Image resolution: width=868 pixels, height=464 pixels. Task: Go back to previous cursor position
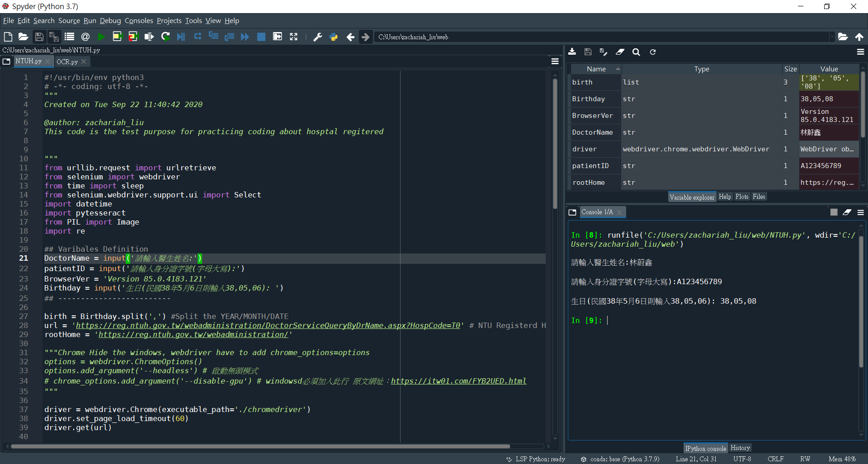350,37
